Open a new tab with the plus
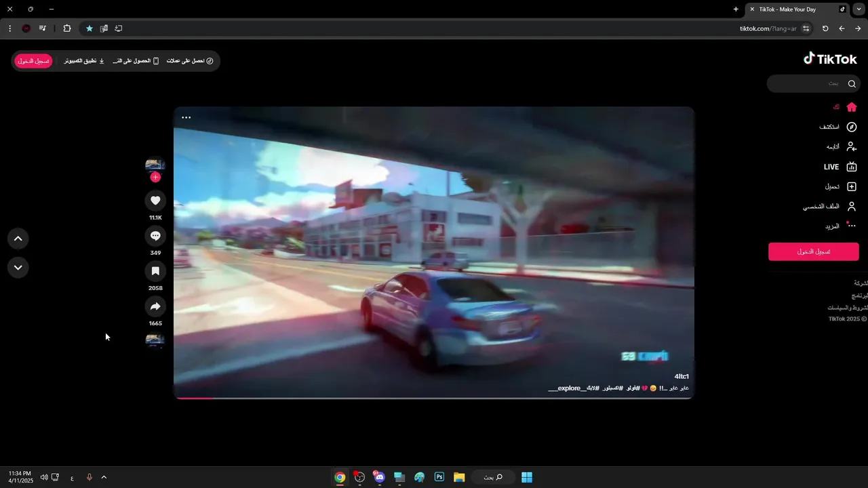This screenshot has height=488, width=868. point(736,9)
